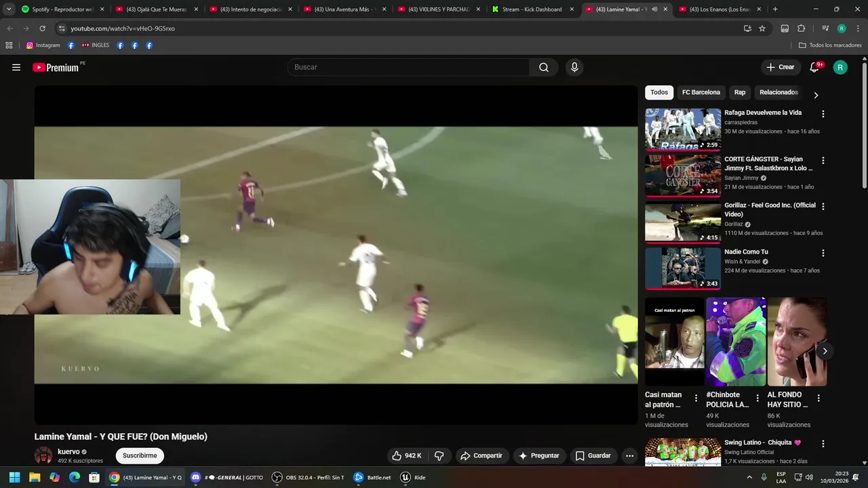This screenshot has height=488, width=868.
Task: Activate voice search microphone
Action: 574,67
